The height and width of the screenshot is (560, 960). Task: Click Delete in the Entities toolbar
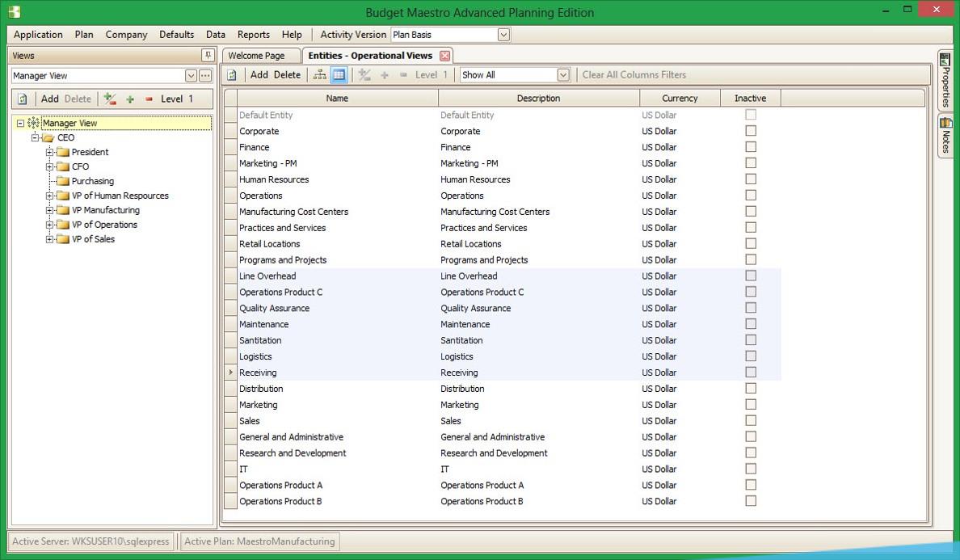pos(287,75)
